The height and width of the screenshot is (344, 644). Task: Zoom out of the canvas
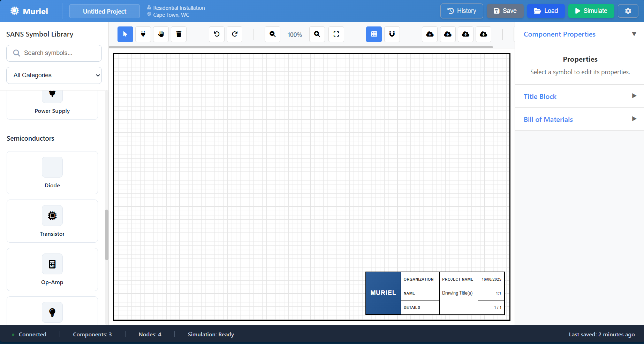[x=272, y=34]
